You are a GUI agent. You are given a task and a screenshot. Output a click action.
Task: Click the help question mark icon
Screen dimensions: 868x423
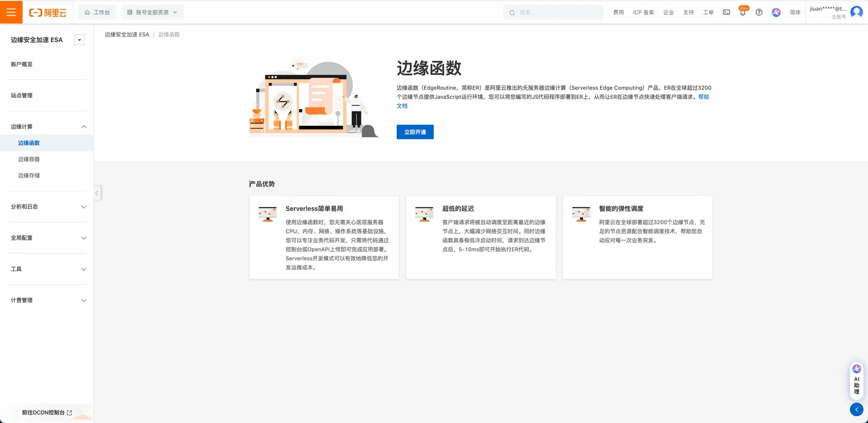click(759, 12)
